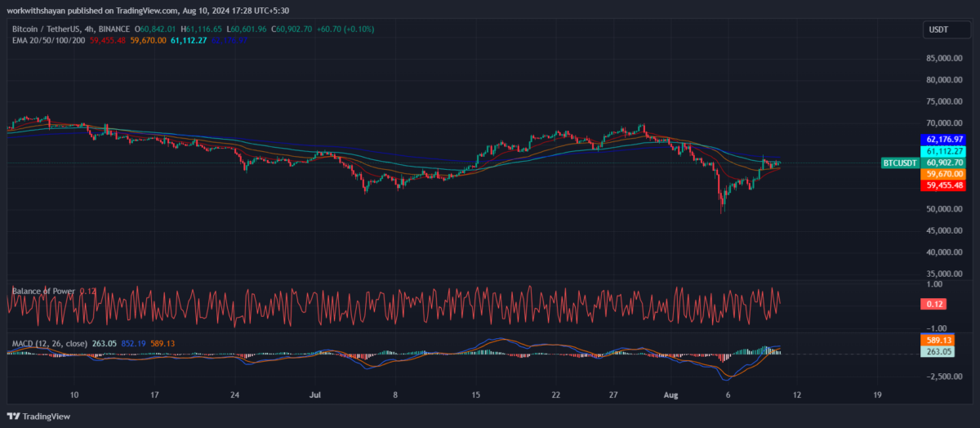The width and height of the screenshot is (980, 428).
Task: Click the orange 589.13 MACD signal tag
Action: point(938,340)
